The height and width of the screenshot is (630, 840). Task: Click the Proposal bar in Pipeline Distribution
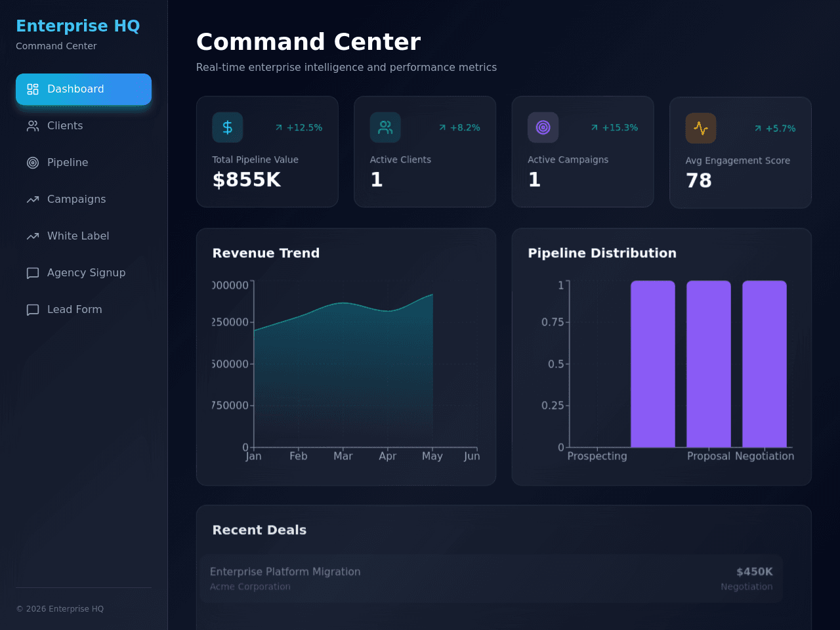[x=709, y=364]
